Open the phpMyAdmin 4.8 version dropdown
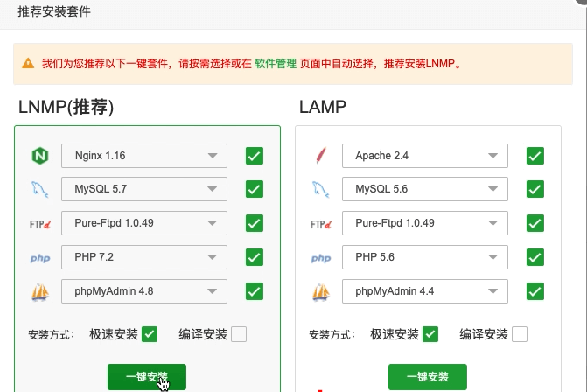 click(144, 291)
